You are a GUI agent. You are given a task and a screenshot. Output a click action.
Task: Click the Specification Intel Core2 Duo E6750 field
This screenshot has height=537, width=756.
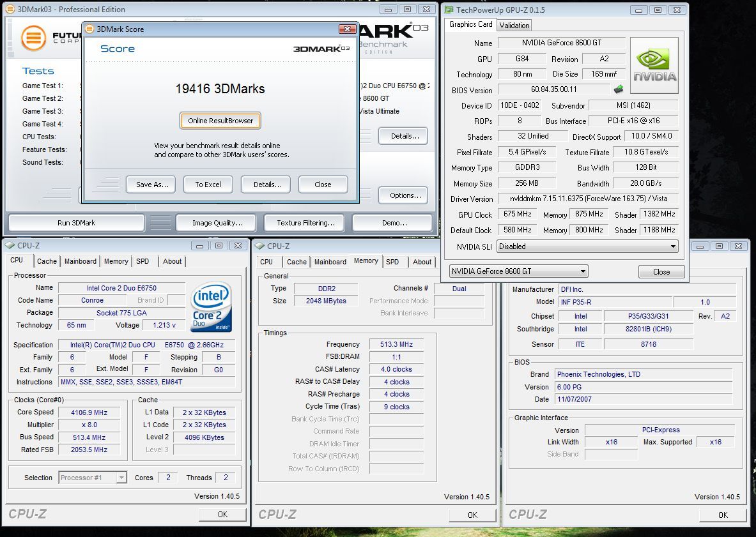point(146,345)
